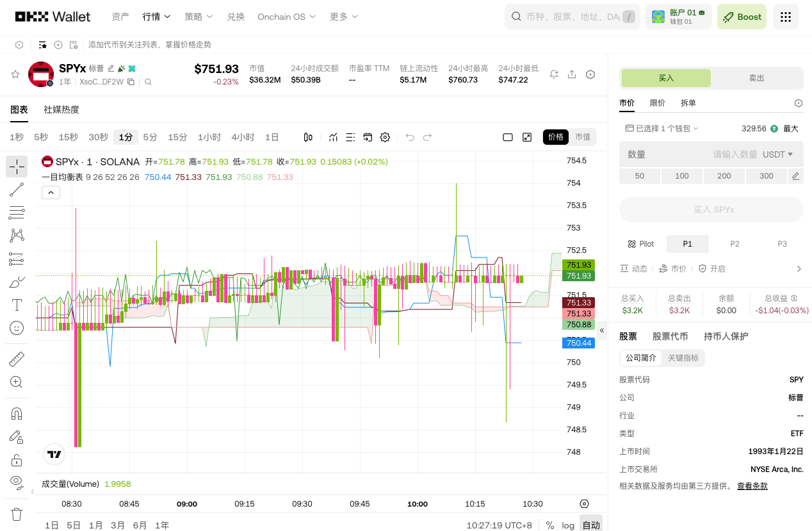812x531 pixels.
Task: Click the 数量 amount input field
Action: pyautogui.click(x=711, y=154)
